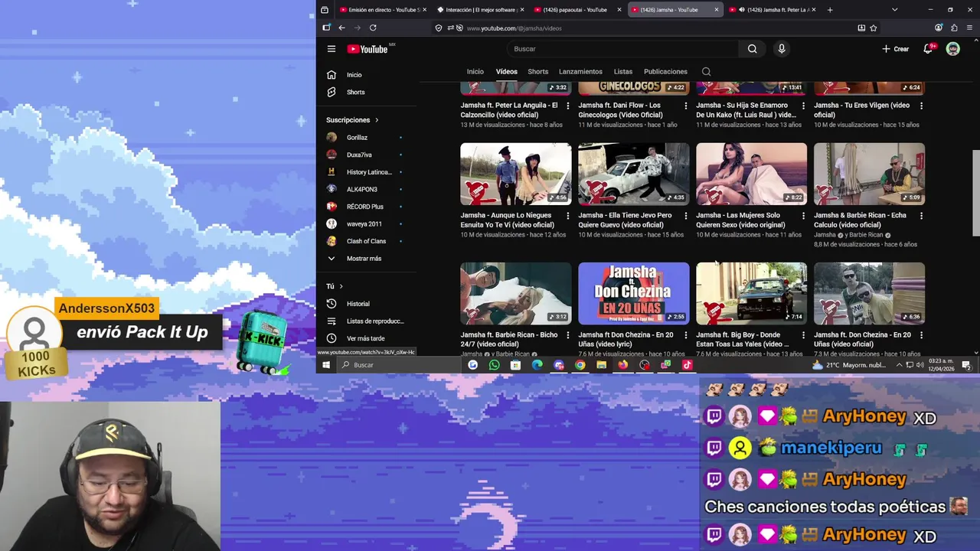Open options for Los Ginecologos video

point(685,106)
